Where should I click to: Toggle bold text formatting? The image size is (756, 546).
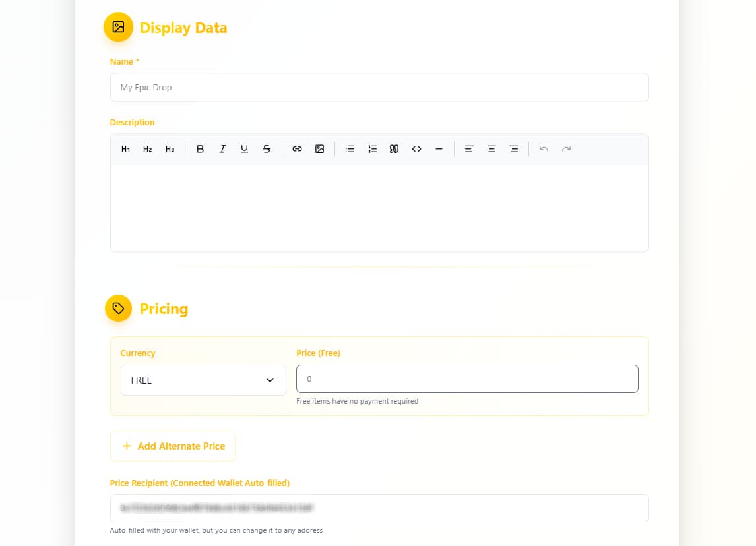coord(200,149)
